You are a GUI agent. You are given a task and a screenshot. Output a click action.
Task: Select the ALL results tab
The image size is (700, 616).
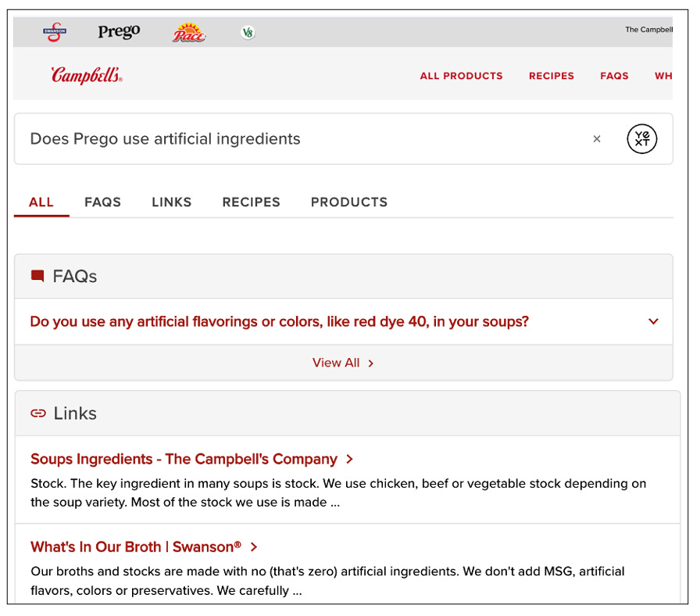tap(41, 202)
